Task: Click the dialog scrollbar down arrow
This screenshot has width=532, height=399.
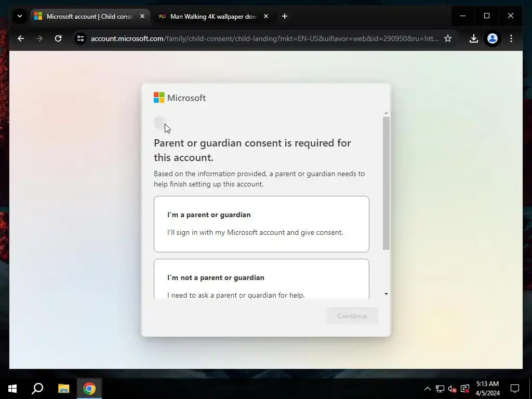Action: coord(386,294)
